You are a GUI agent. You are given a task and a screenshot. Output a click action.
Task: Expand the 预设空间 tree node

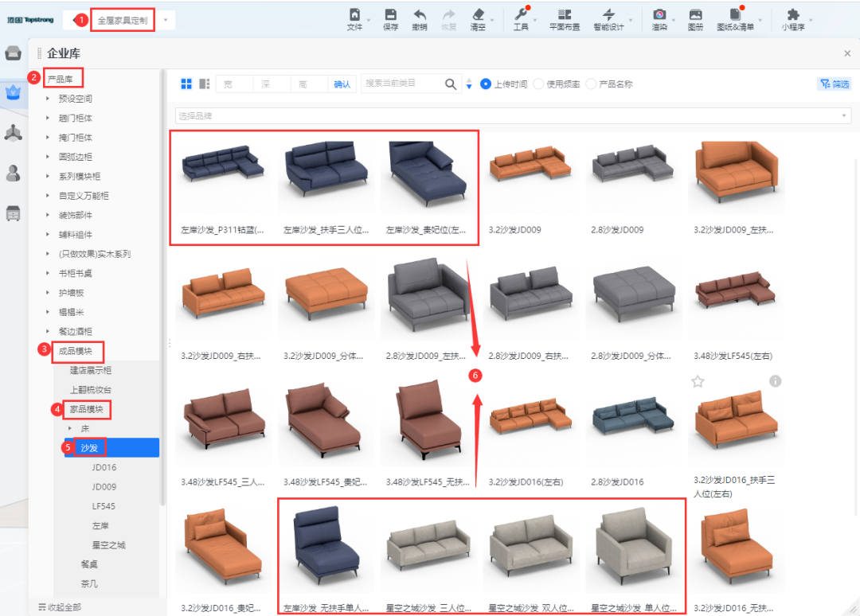coord(48,99)
